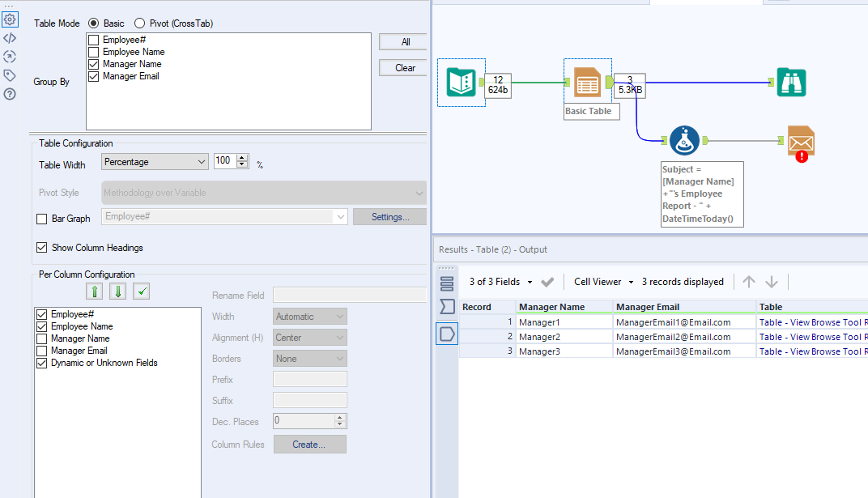Select the Browse tool on the canvas
868x498 pixels.
point(791,82)
